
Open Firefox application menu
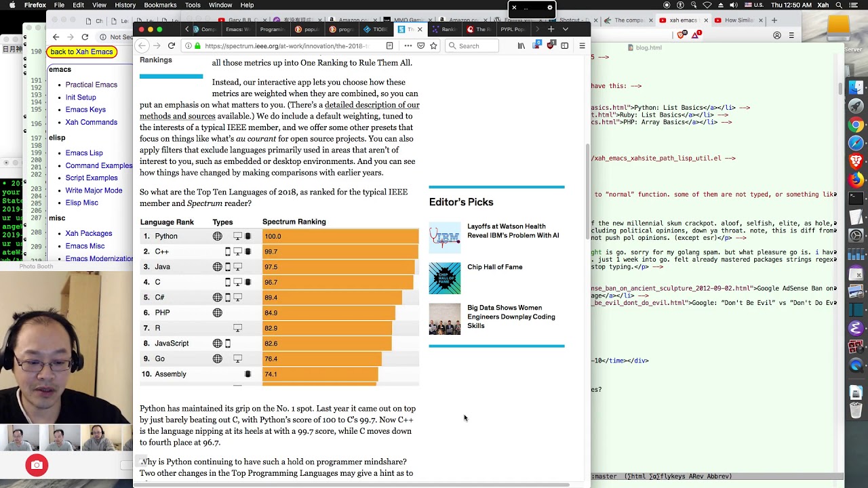pyautogui.click(x=35, y=5)
